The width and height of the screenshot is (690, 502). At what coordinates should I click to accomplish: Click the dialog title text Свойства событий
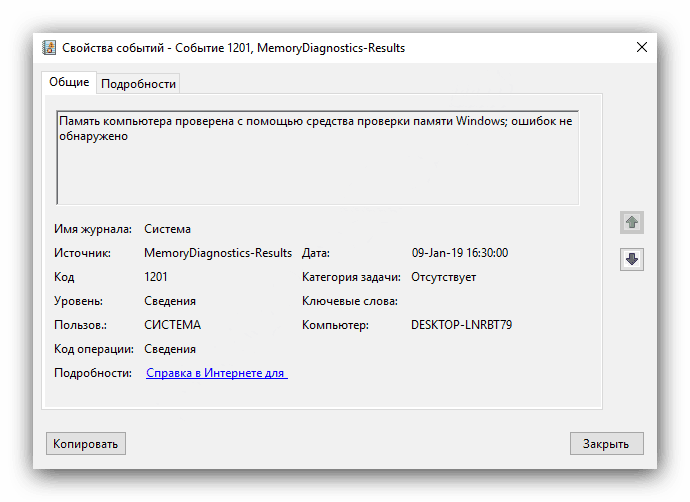click(113, 48)
